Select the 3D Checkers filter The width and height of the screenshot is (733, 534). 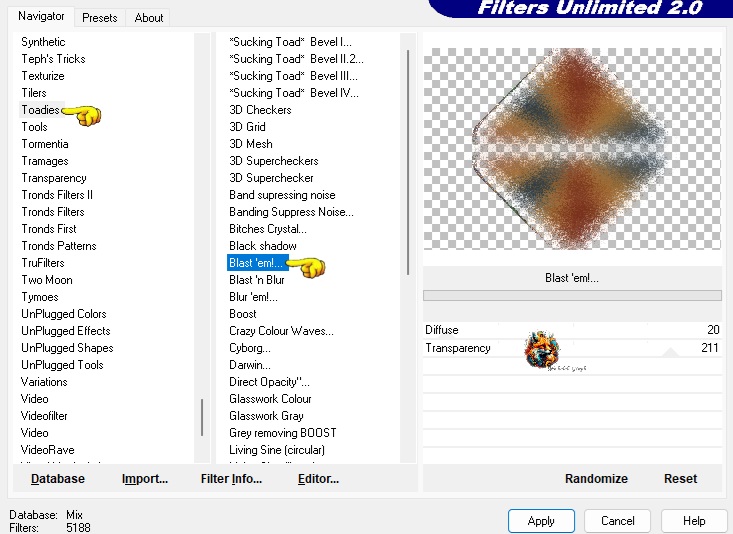click(x=260, y=110)
